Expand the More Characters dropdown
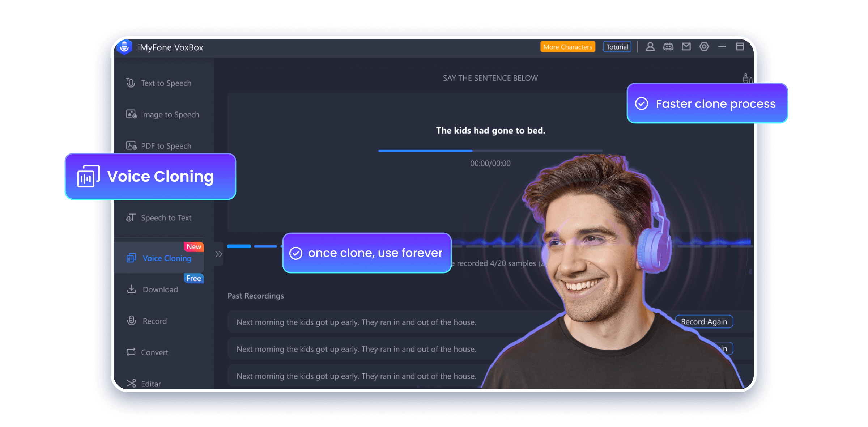This screenshot has height=427, width=868. pyautogui.click(x=569, y=47)
